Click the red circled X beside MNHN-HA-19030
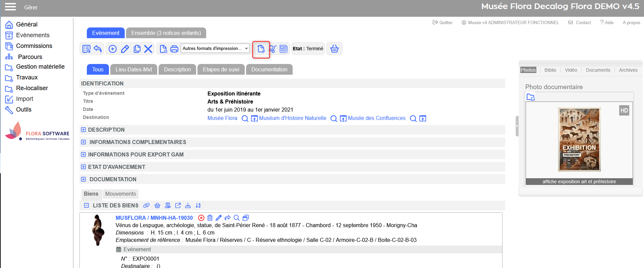This screenshot has height=268, width=644. click(201, 218)
